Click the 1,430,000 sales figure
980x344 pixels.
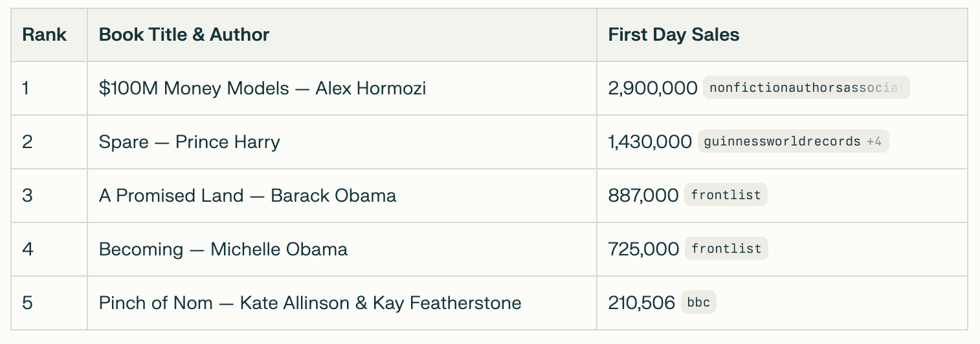click(x=650, y=142)
